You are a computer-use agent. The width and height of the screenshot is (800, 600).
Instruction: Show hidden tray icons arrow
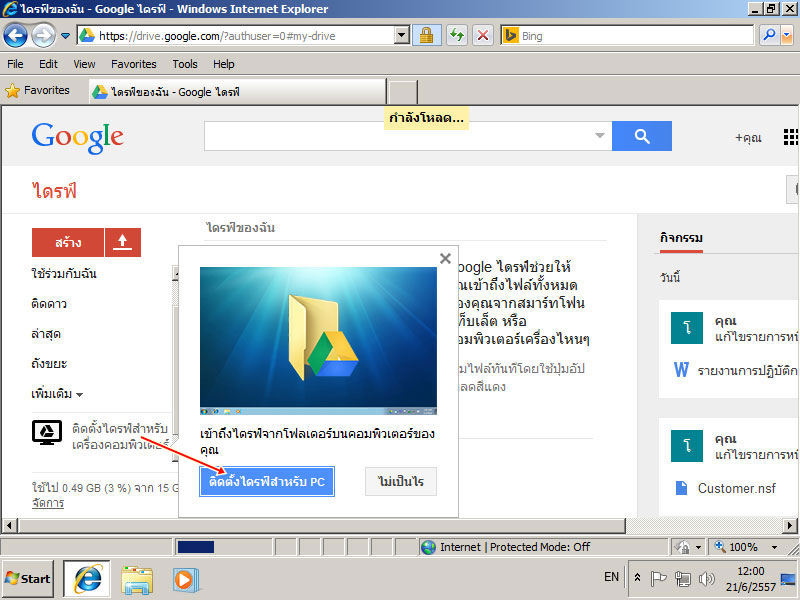click(x=637, y=578)
